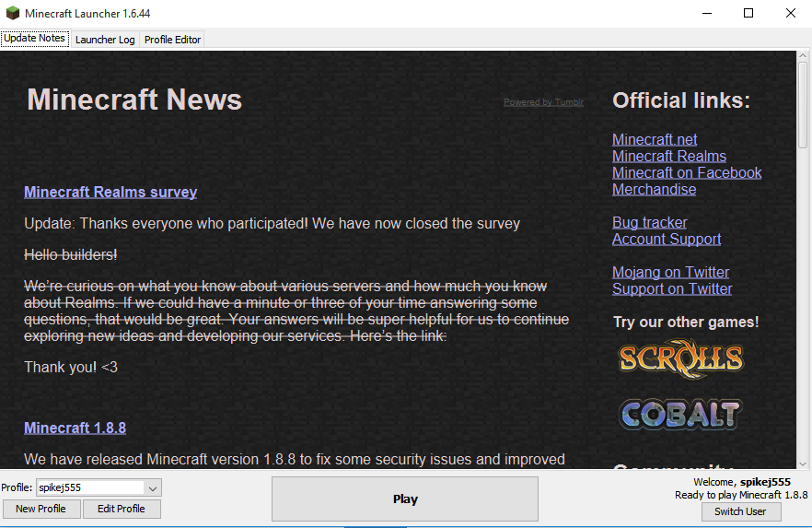Click the news scrollbar down arrow
This screenshot has width=812, height=528.
(x=803, y=464)
